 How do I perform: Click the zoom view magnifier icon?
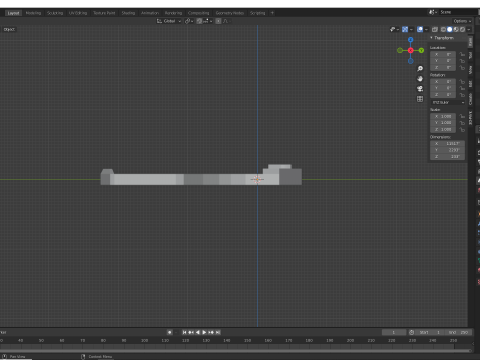tap(420, 69)
